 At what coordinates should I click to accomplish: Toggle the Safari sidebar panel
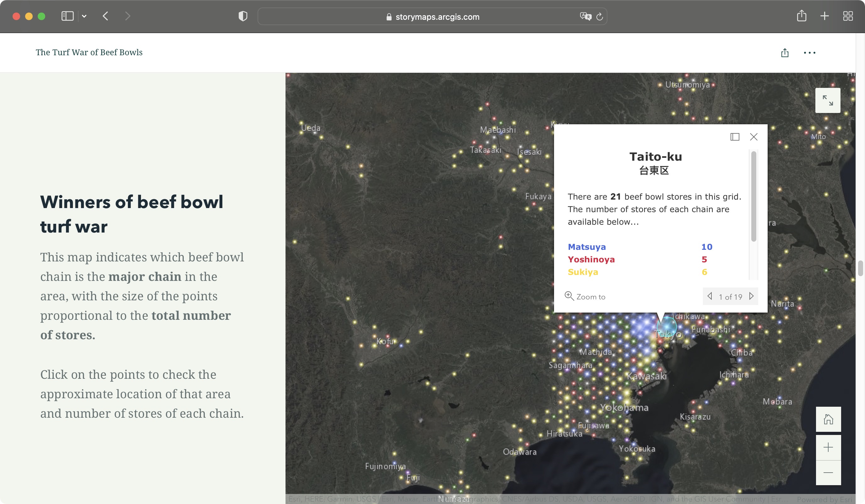click(67, 16)
